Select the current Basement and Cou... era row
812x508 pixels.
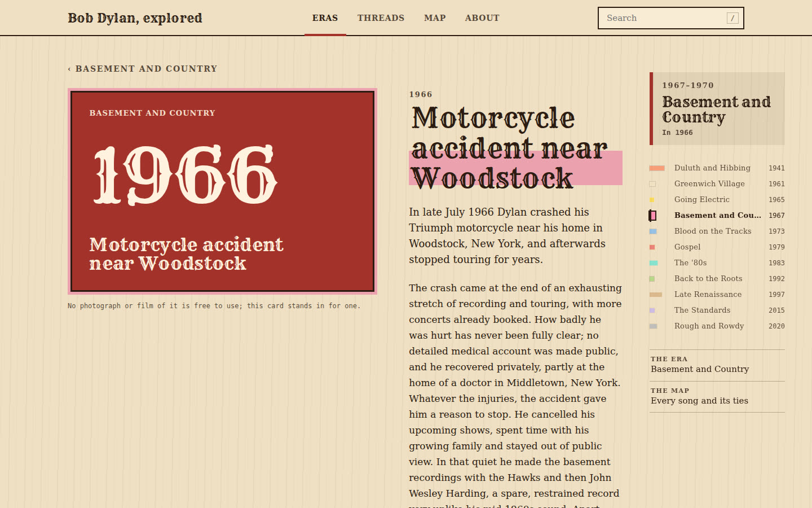(717, 216)
